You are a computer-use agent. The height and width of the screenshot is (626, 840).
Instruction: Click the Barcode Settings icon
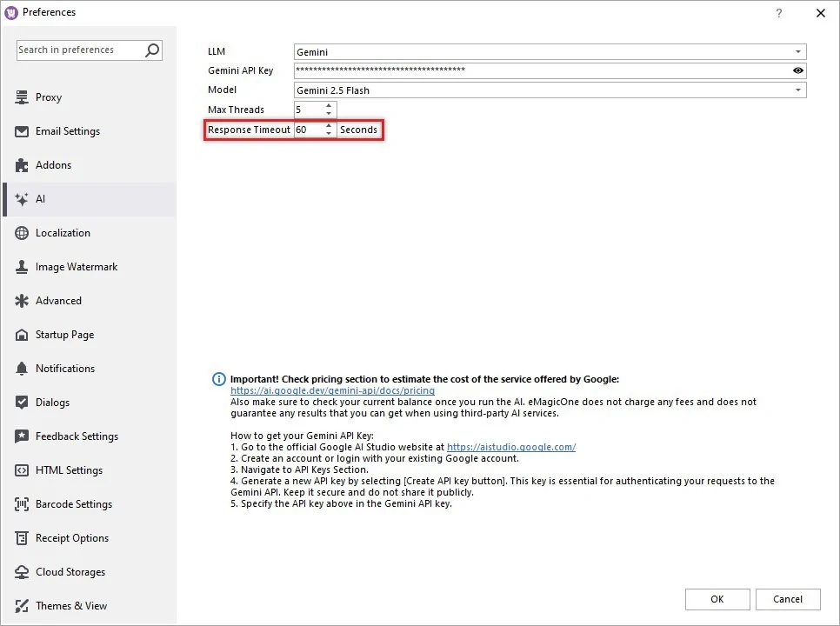click(x=21, y=504)
